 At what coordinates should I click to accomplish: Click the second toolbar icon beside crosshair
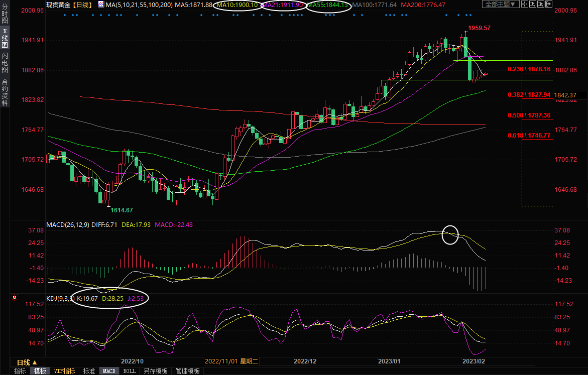[534, 5]
